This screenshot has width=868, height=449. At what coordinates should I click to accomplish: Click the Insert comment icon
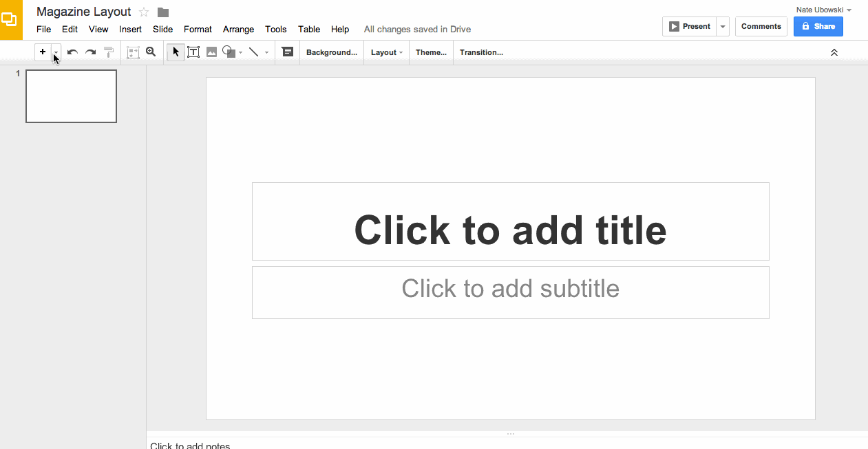(x=288, y=52)
